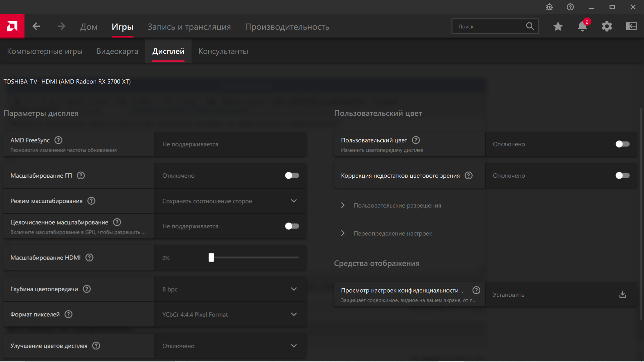This screenshot has height=362, width=644.
Task: Open favorites star icon
Action: pos(558,26)
